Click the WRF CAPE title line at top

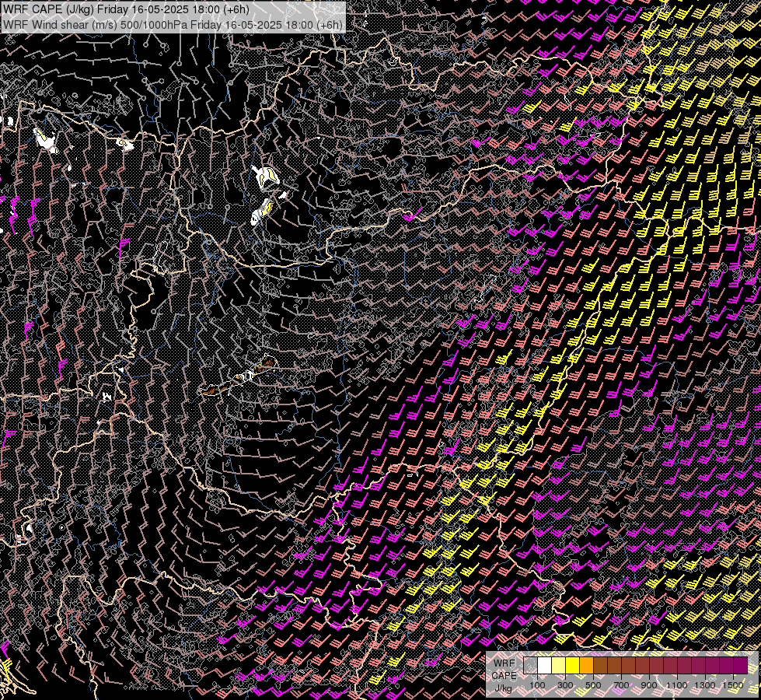126,9
